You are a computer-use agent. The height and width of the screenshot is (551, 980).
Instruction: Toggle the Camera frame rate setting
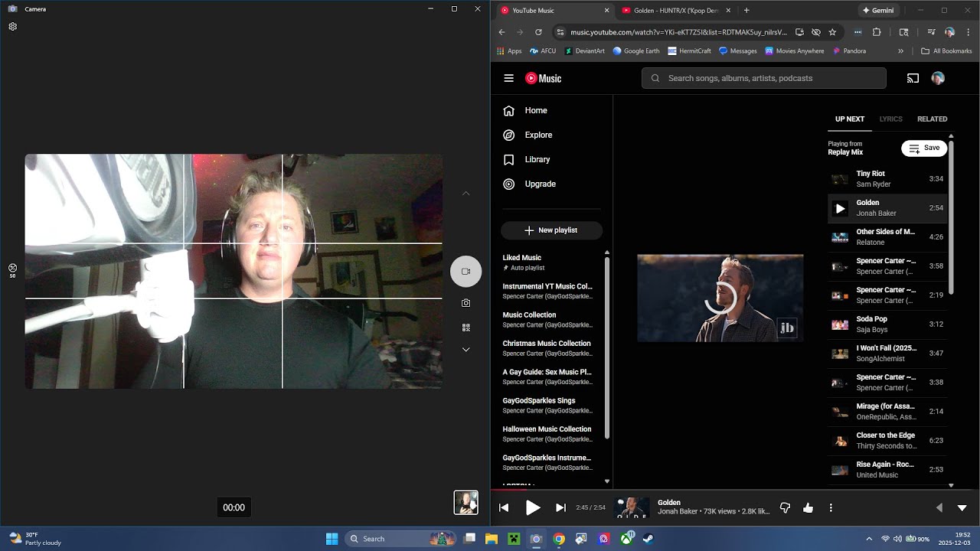13,270
